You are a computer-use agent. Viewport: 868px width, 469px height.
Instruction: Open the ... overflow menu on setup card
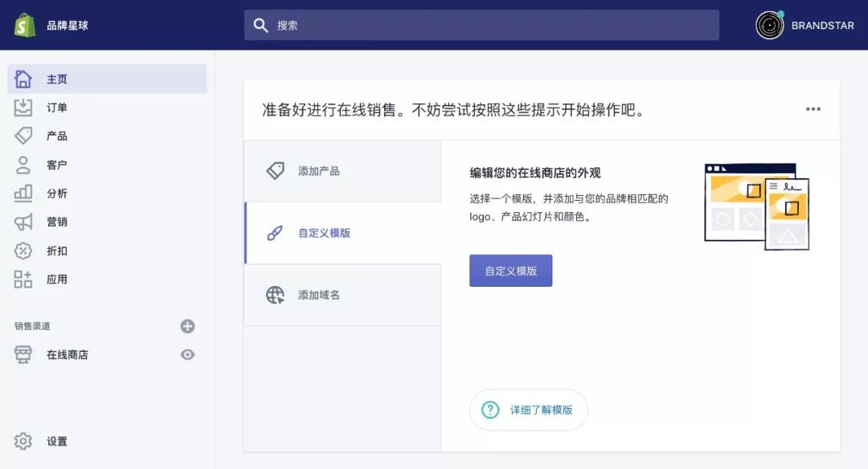(813, 108)
